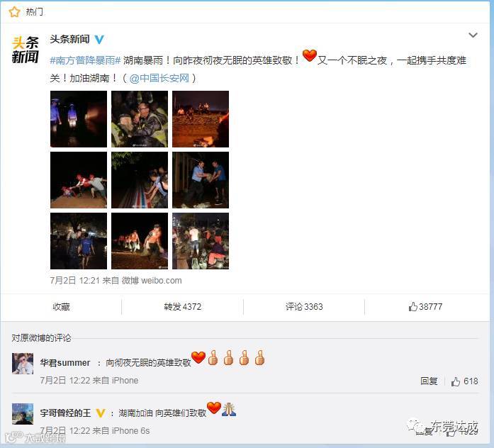Viewport: 494px width, 448px height.
Task: Open first photo of officers in floodwater
Action: pos(79,119)
